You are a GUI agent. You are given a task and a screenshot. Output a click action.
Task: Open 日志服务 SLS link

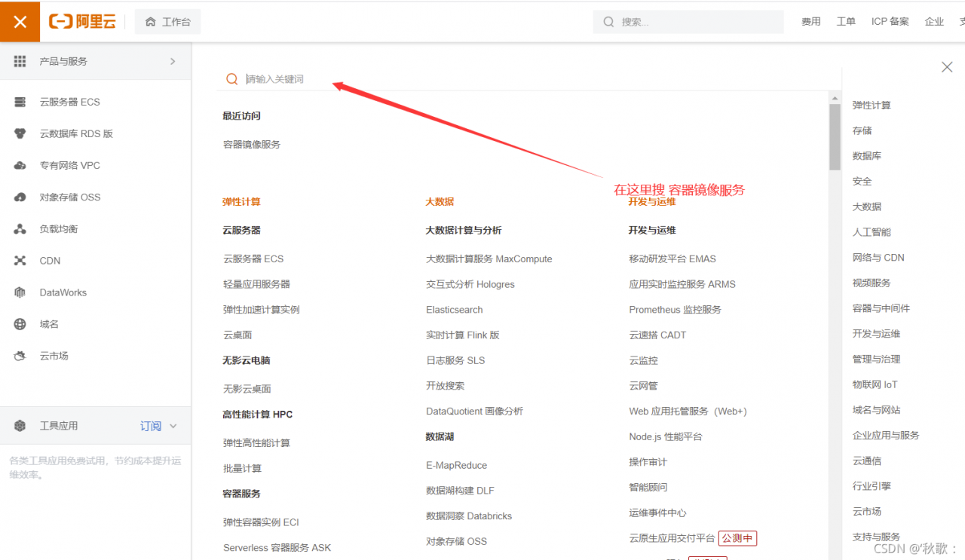455,360
